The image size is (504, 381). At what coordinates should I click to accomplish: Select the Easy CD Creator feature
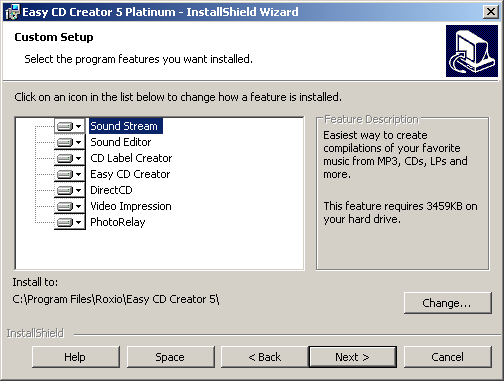[130, 174]
